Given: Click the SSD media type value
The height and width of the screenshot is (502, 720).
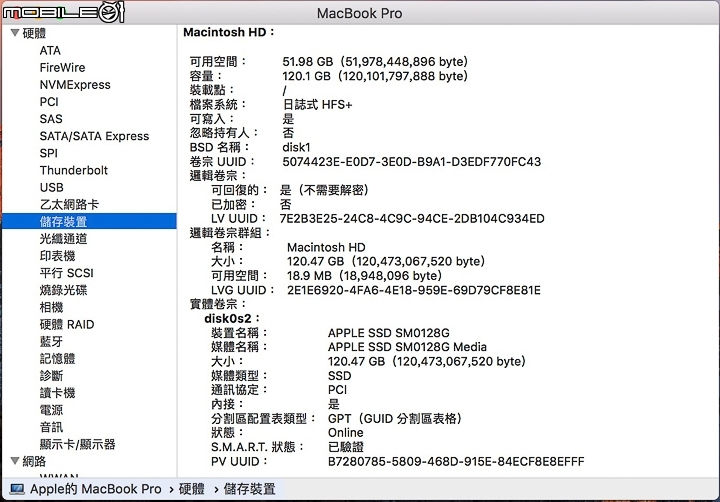Looking at the screenshot, I should coord(339,376).
